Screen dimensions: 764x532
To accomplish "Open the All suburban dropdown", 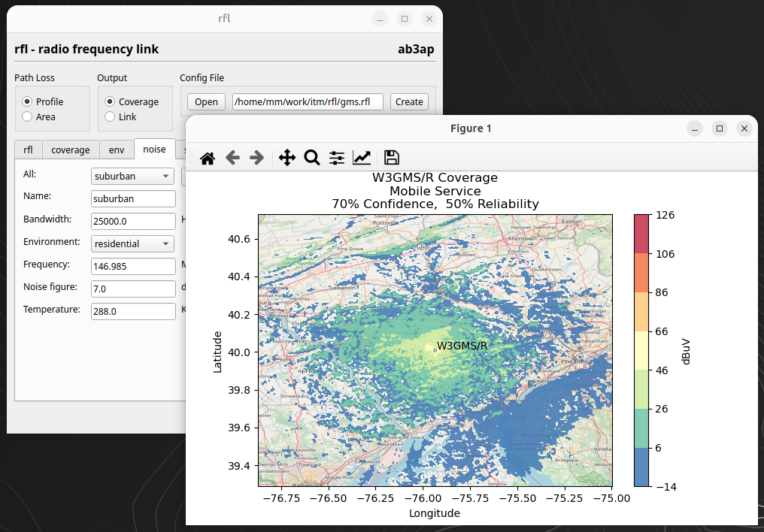I will click(132, 177).
